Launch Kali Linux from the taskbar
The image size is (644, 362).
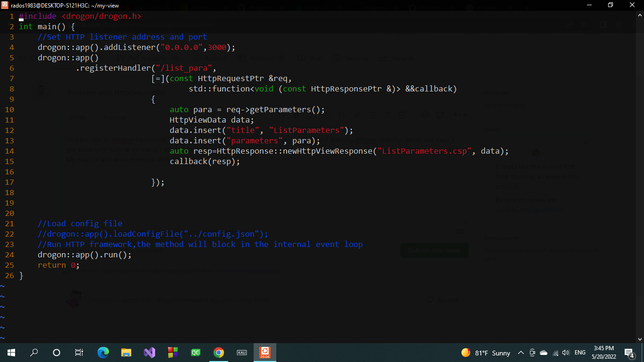pyautogui.click(x=242, y=353)
